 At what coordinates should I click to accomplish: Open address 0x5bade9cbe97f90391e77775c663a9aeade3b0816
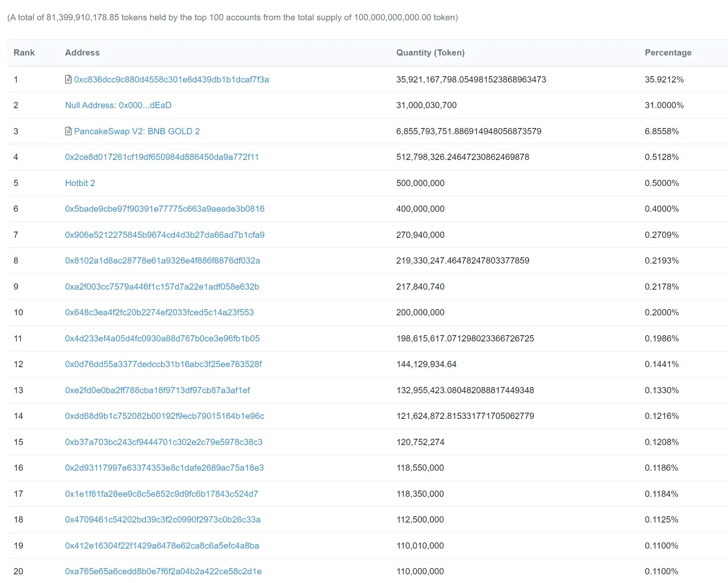tap(165, 209)
